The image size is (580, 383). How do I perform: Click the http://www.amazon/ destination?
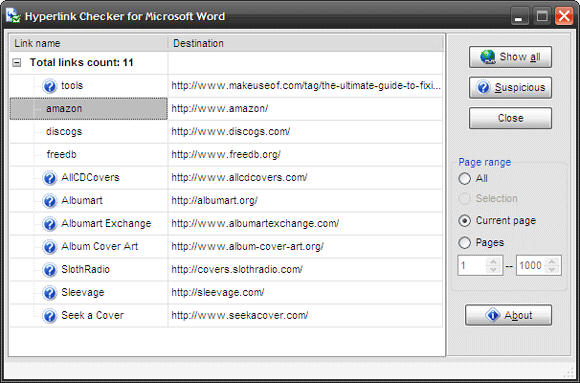pyautogui.click(x=220, y=109)
